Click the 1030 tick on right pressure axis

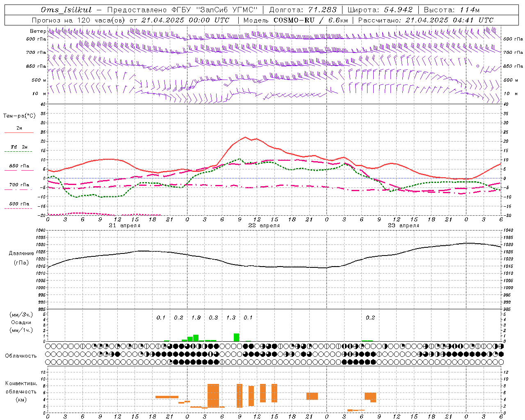point(508,245)
